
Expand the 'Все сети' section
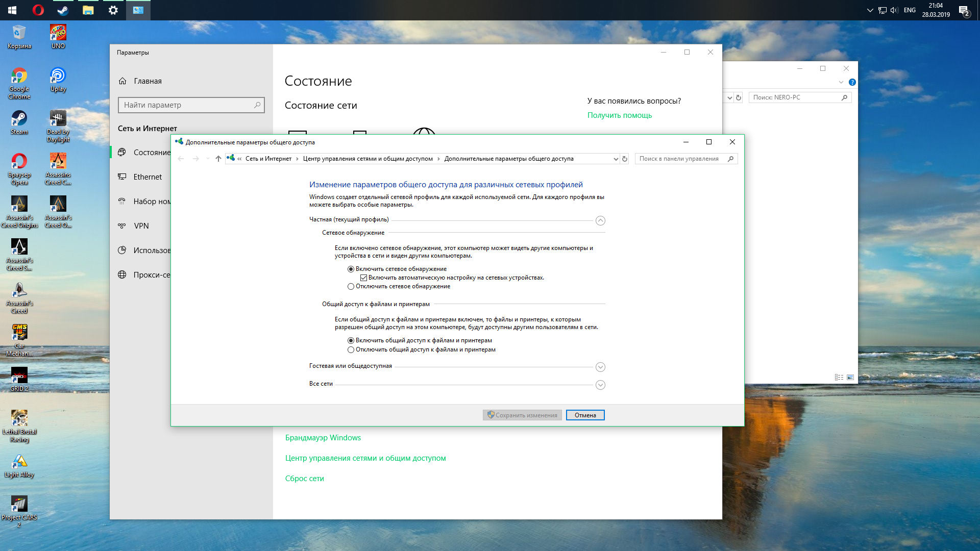coord(600,385)
